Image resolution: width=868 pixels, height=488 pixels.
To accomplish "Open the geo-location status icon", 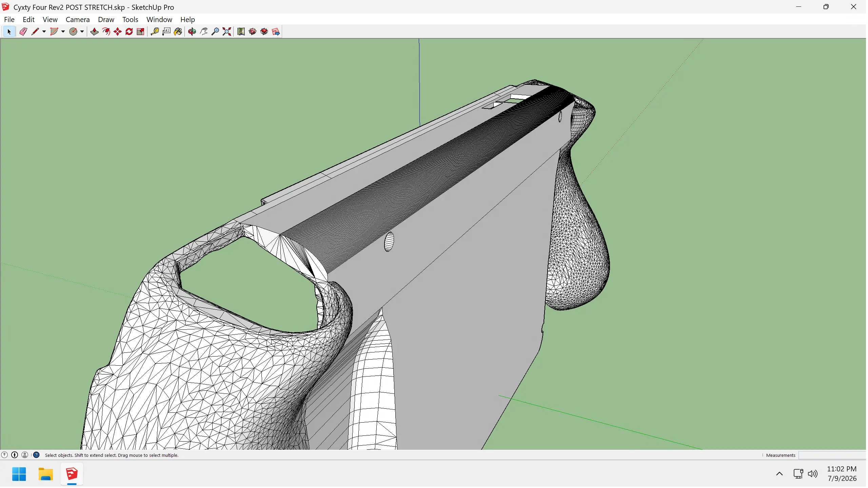I will point(4,456).
